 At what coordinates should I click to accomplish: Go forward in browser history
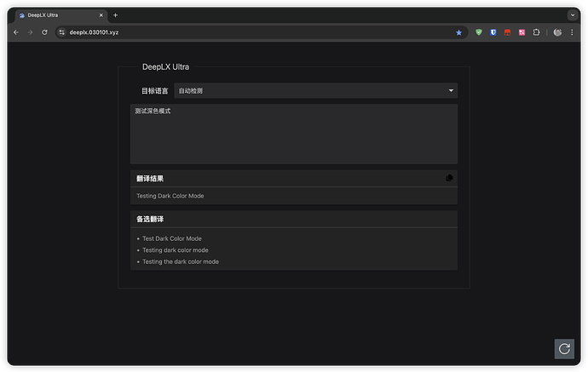point(31,32)
